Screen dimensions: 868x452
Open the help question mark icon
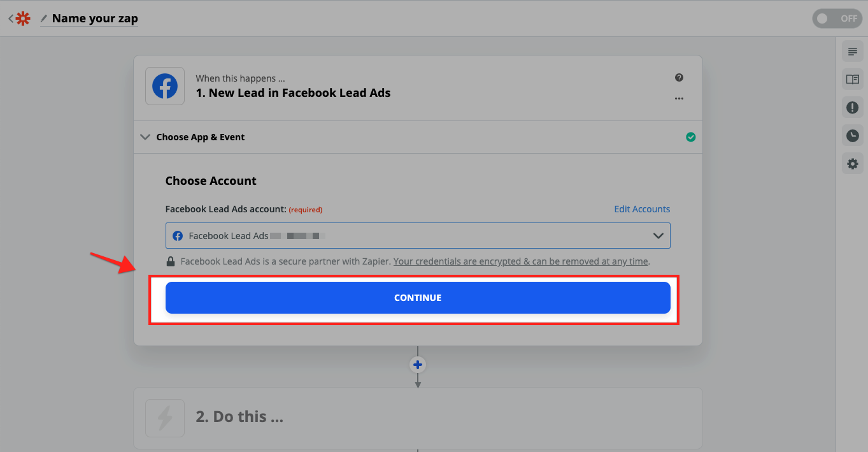coord(679,78)
